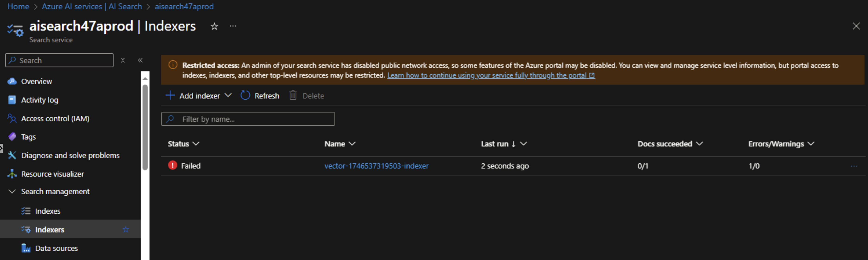The width and height of the screenshot is (868, 260).
Task: Open the more options ellipsis beside the title
Action: (233, 26)
